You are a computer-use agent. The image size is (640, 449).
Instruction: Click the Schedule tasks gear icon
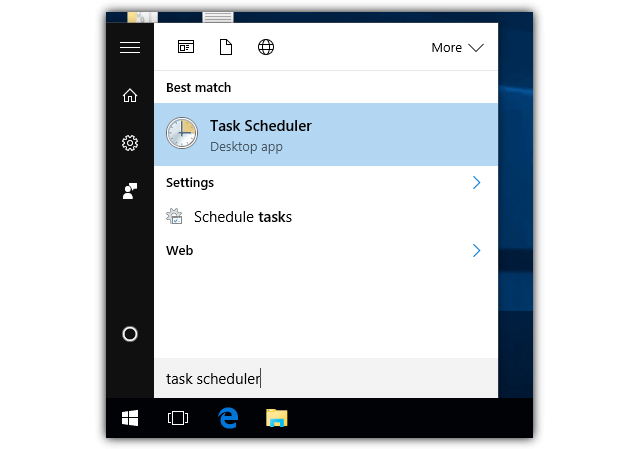pos(174,216)
